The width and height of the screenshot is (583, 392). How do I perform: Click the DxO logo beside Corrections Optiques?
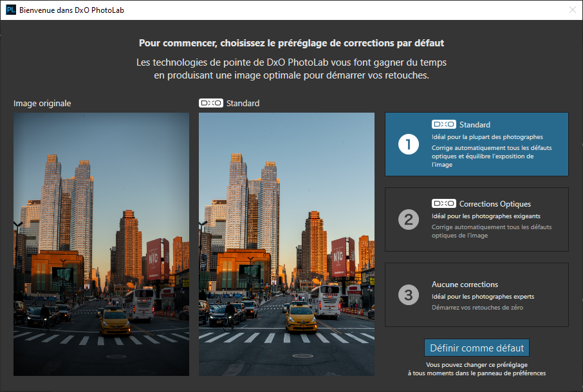pyautogui.click(x=443, y=203)
